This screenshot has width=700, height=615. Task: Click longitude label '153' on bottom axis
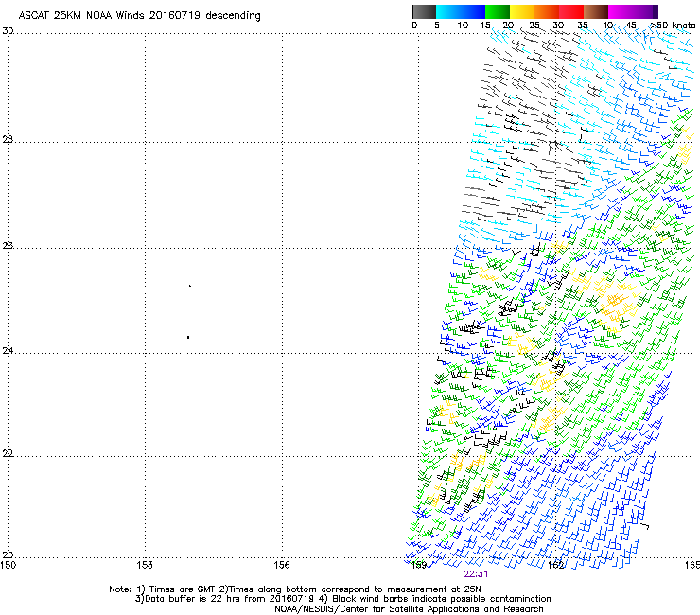click(x=145, y=565)
